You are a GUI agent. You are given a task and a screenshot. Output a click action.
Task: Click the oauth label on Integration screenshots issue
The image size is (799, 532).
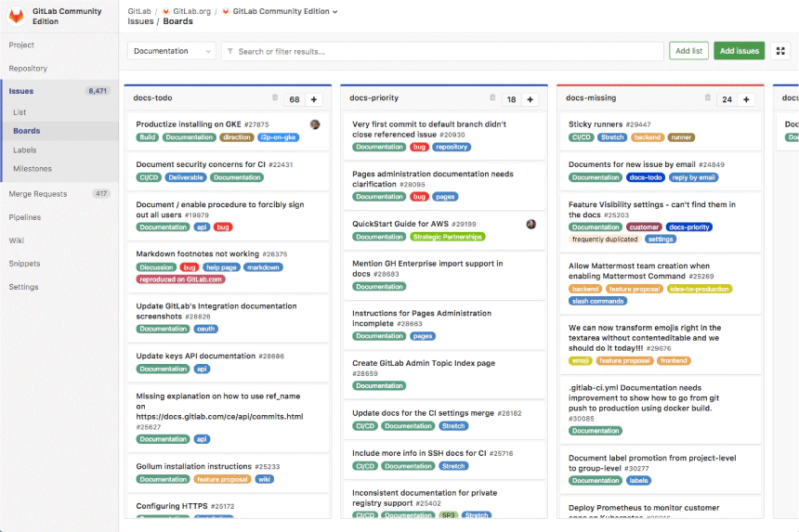tap(206, 329)
